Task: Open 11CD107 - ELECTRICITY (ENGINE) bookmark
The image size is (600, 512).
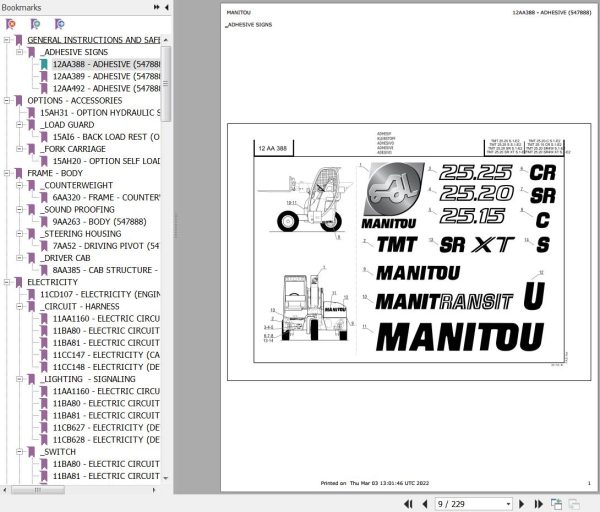Action: (100, 294)
